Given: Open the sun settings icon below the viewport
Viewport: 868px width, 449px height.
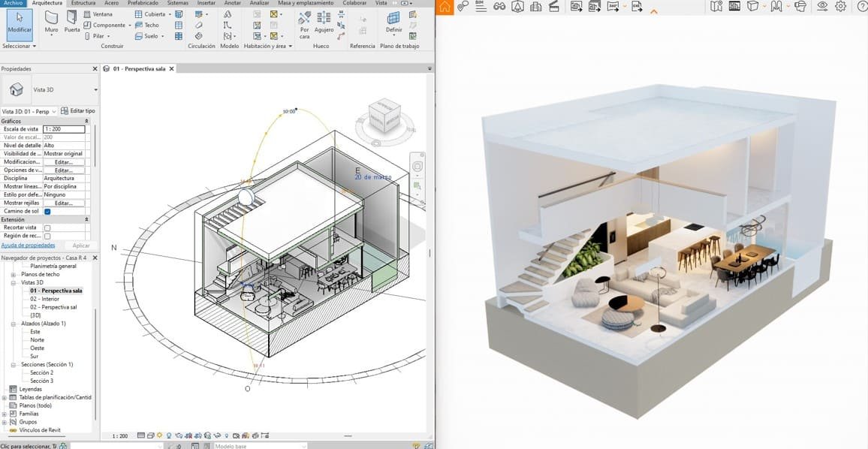Looking at the screenshot, I should click(x=160, y=435).
